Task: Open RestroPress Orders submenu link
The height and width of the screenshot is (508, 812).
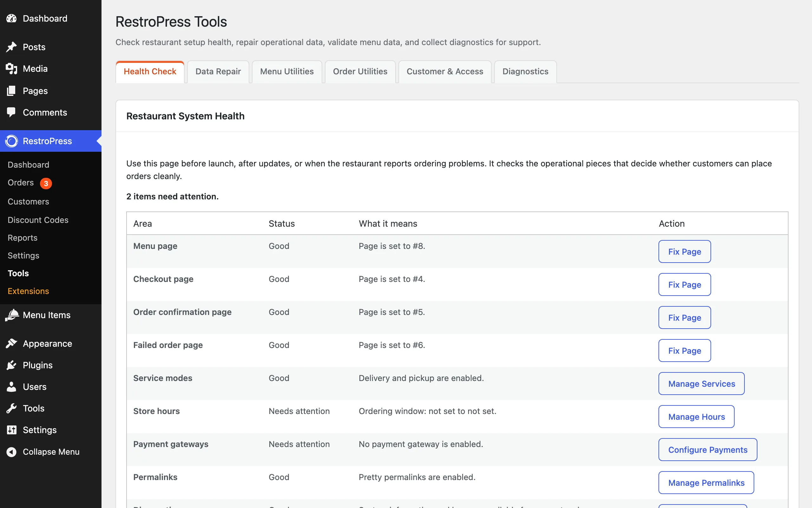Action: click(x=21, y=183)
